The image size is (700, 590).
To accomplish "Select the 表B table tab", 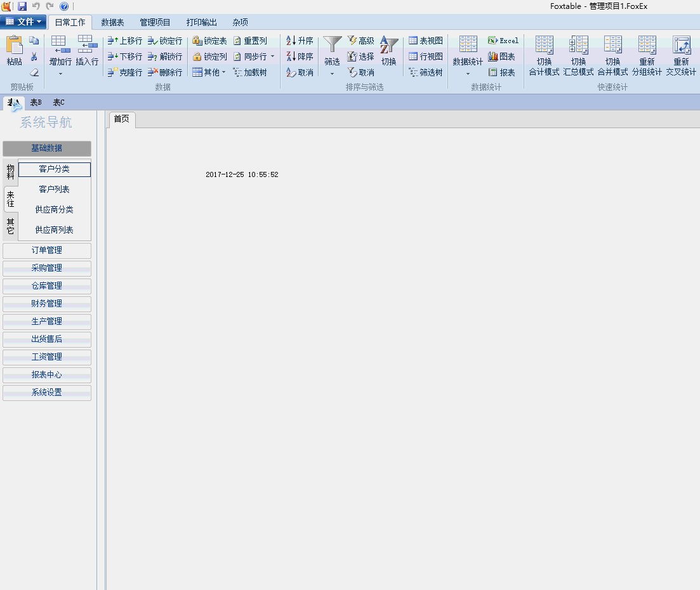I will (x=36, y=103).
